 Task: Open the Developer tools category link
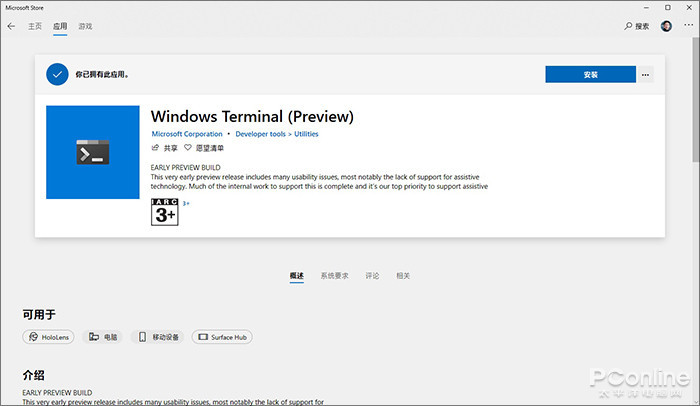[x=260, y=134]
